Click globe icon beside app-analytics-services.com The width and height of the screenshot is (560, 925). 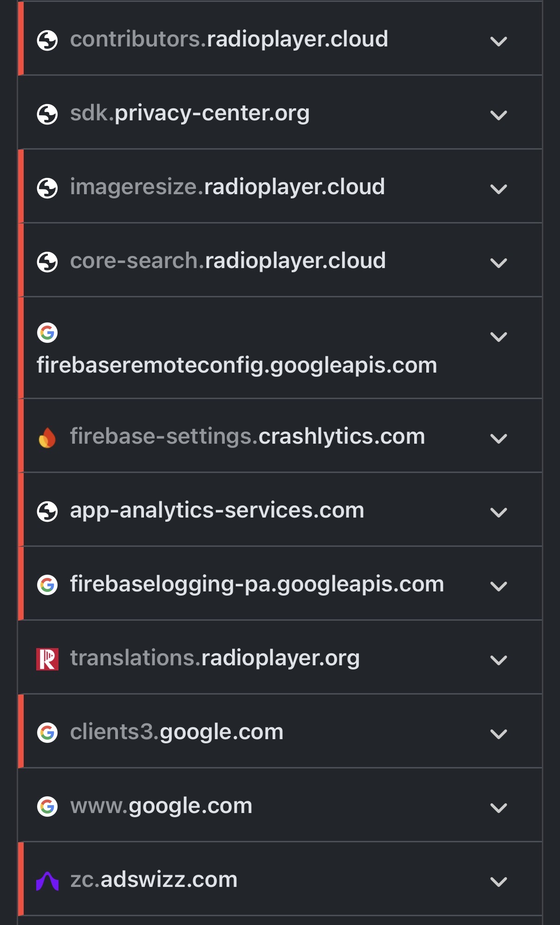pos(47,512)
